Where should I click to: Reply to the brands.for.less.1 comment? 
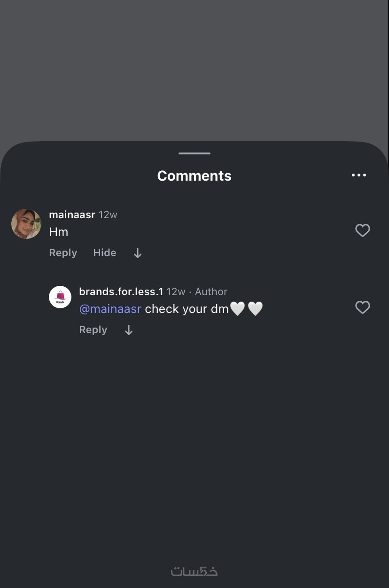(93, 330)
